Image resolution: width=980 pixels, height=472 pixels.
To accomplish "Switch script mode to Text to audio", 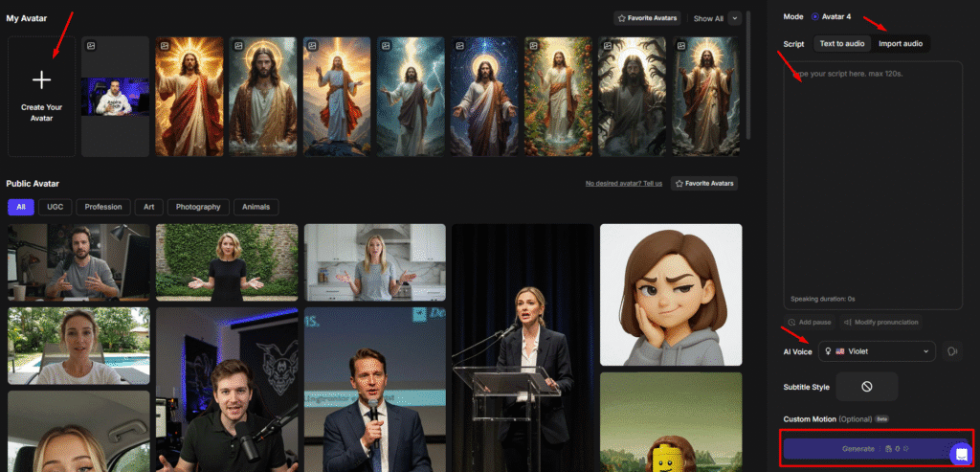I will tap(842, 43).
